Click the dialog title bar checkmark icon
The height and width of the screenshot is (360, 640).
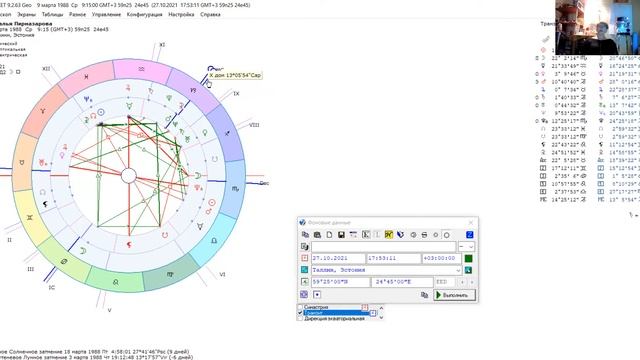pyautogui.click(x=302, y=222)
